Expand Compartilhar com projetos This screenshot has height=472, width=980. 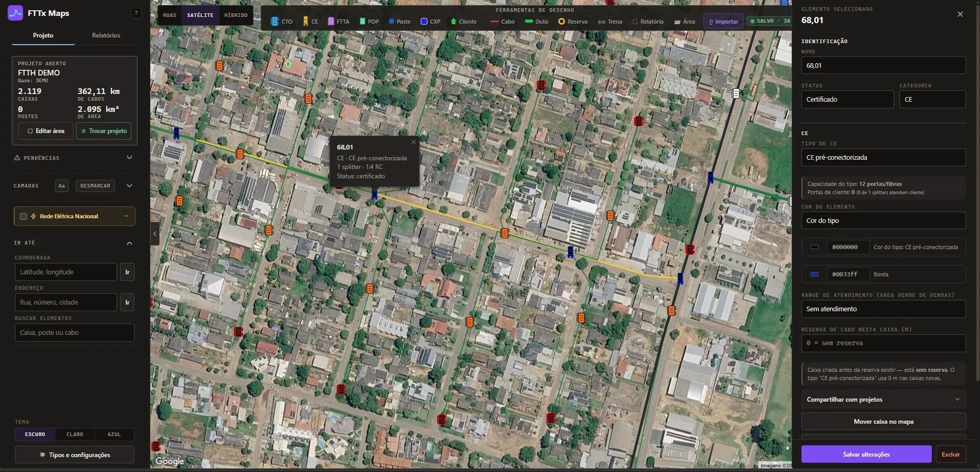(884, 400)
